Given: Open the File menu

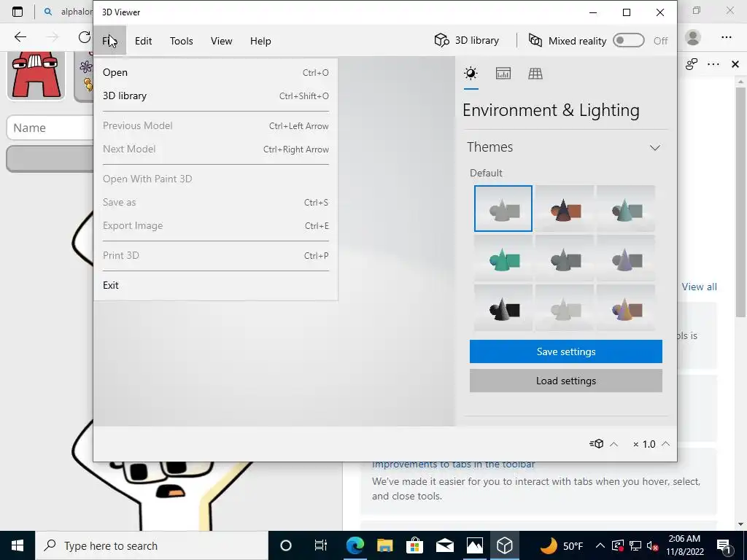Looking at the screenshot, I should click(110, 41).
